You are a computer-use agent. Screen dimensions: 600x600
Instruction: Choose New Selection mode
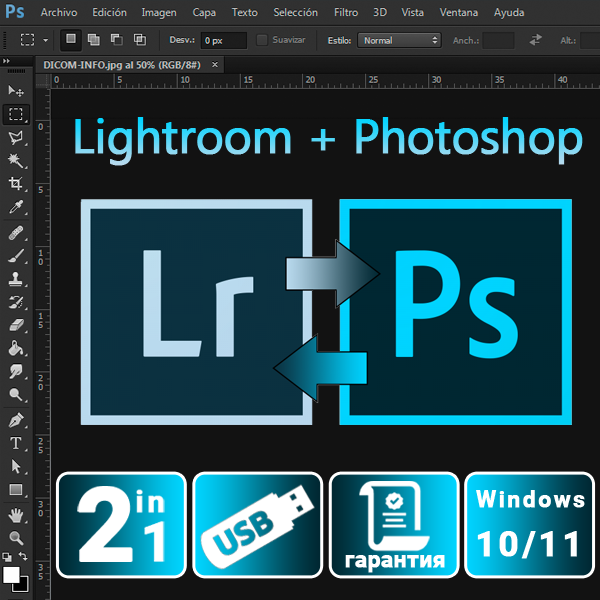(71, 40)
